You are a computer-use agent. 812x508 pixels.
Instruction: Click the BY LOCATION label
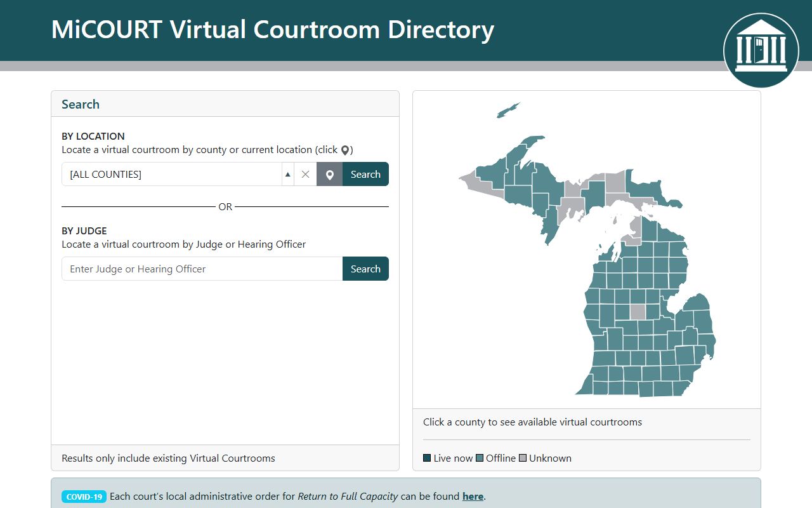click(x=93, y=136)
